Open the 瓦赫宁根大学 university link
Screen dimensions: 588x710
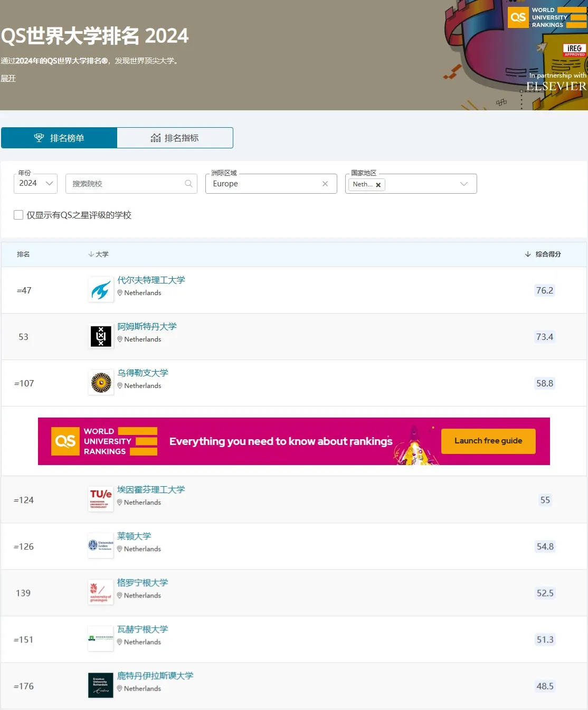143,629
